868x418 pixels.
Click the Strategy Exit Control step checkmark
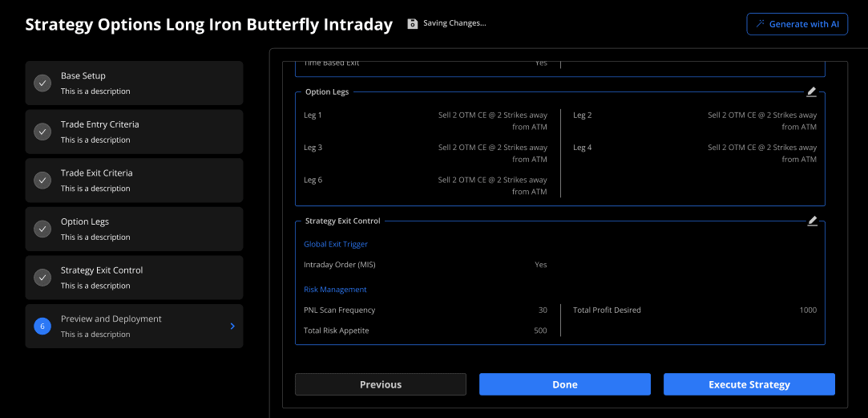[x=42, y=278]
